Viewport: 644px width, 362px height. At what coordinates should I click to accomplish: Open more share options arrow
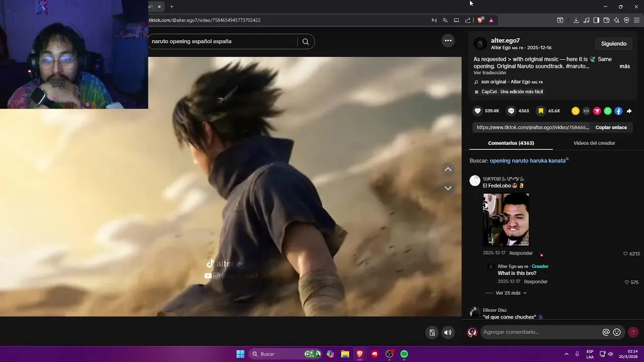[629, 111]
